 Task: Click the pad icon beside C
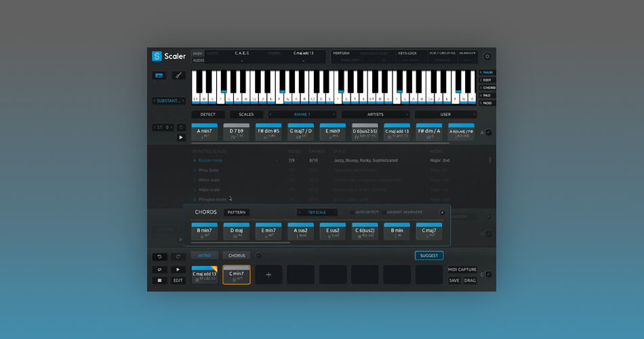pos(488,275)
